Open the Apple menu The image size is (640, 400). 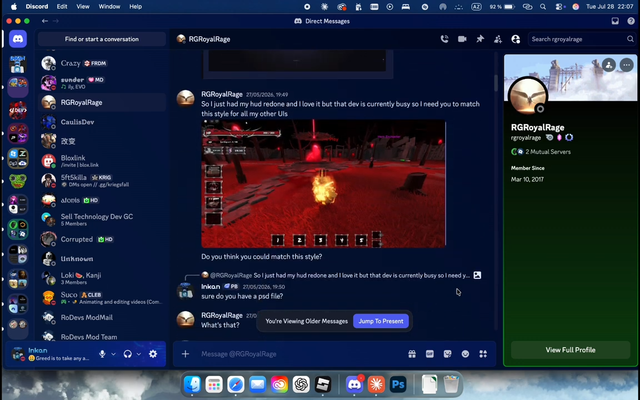click(13, 7)
